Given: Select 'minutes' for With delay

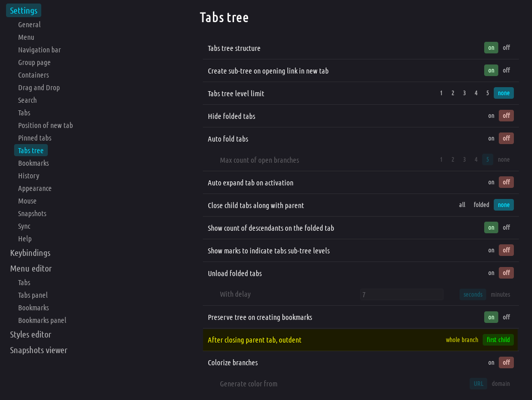Looking at the screenshot, I should [500, 294].
